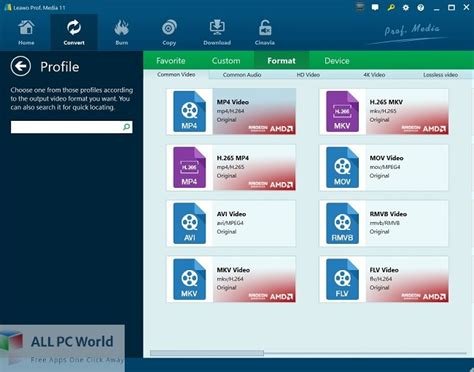
Task: Open the Home module
Action: coord(26,33)
